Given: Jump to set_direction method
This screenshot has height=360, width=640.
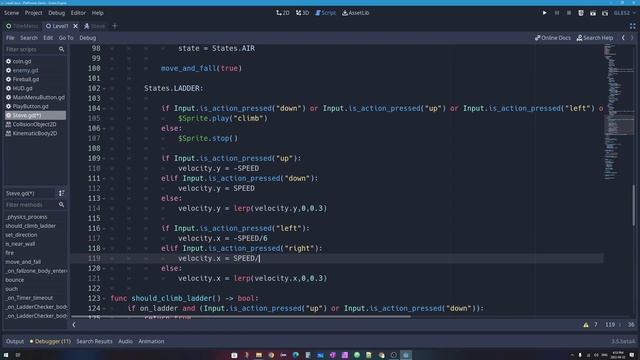Looking at the screenshot, I should (x=21, y=235).
